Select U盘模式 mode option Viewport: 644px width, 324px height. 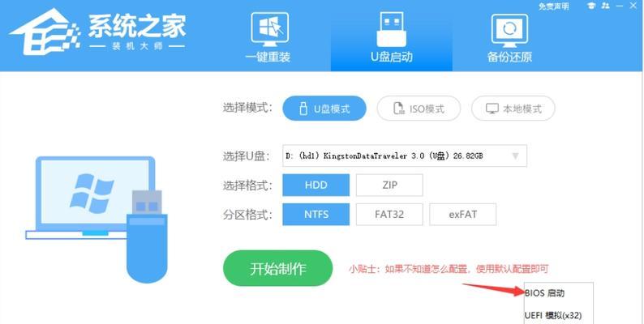[324, 109]
